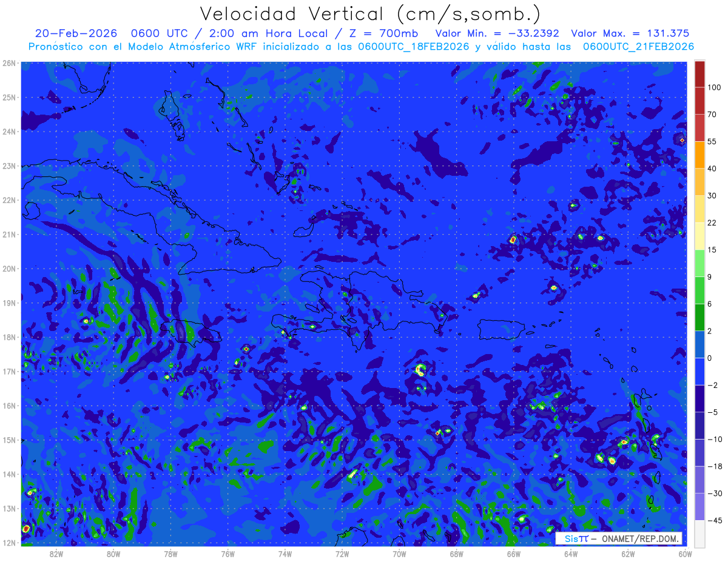
Task: Click the blue swatch between 0 and -2
Action: pos(699,371)
